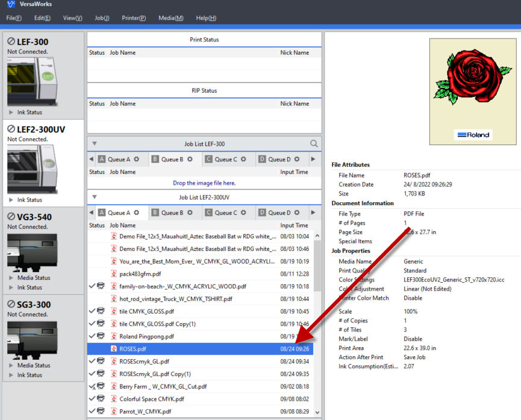
Task: Select the VG3-540 printer image
Action: point(33,252)
